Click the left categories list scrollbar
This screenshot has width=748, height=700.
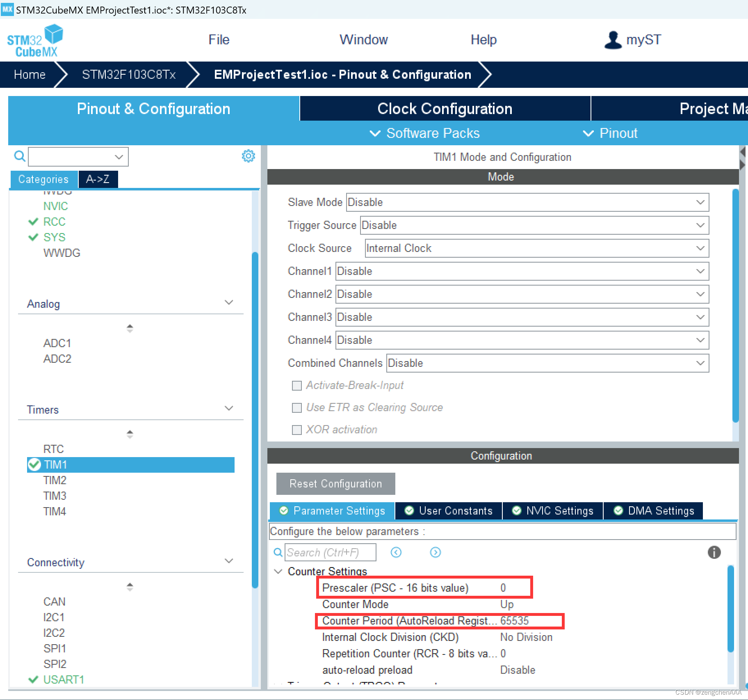[255, 420]
